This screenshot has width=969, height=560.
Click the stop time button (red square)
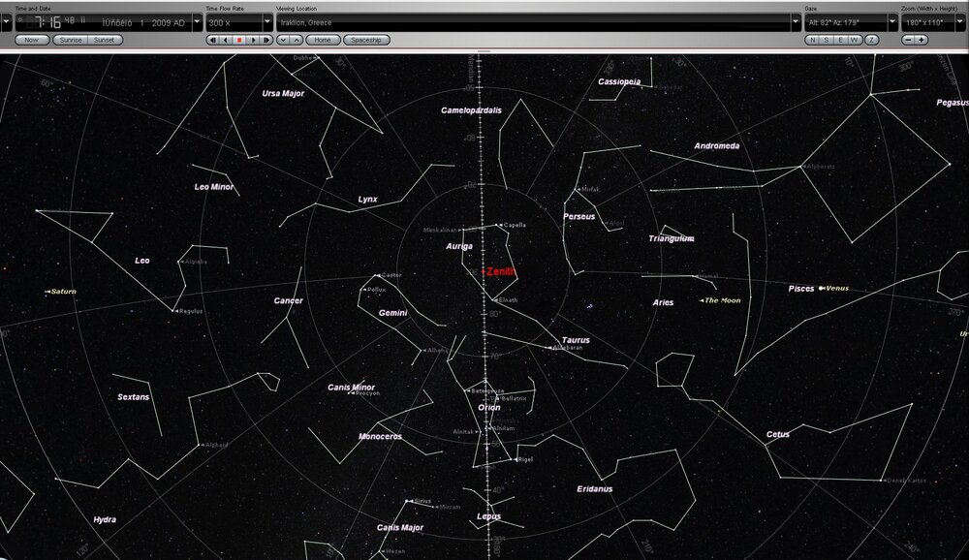coord(239,40)
